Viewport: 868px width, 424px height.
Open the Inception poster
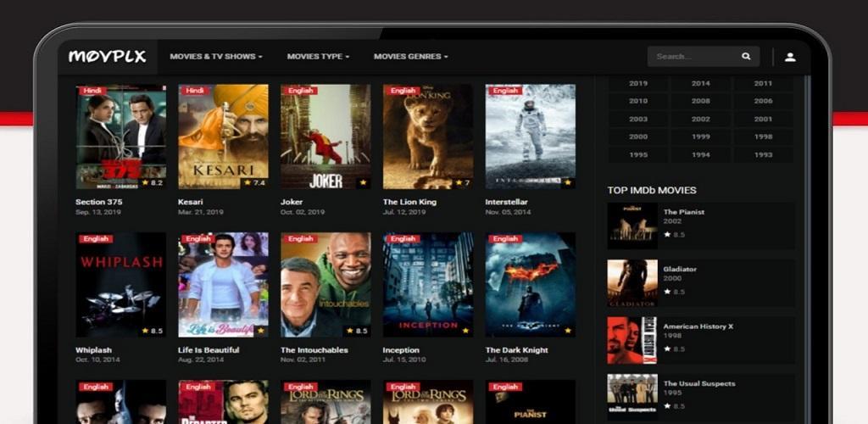click(428, 285)
